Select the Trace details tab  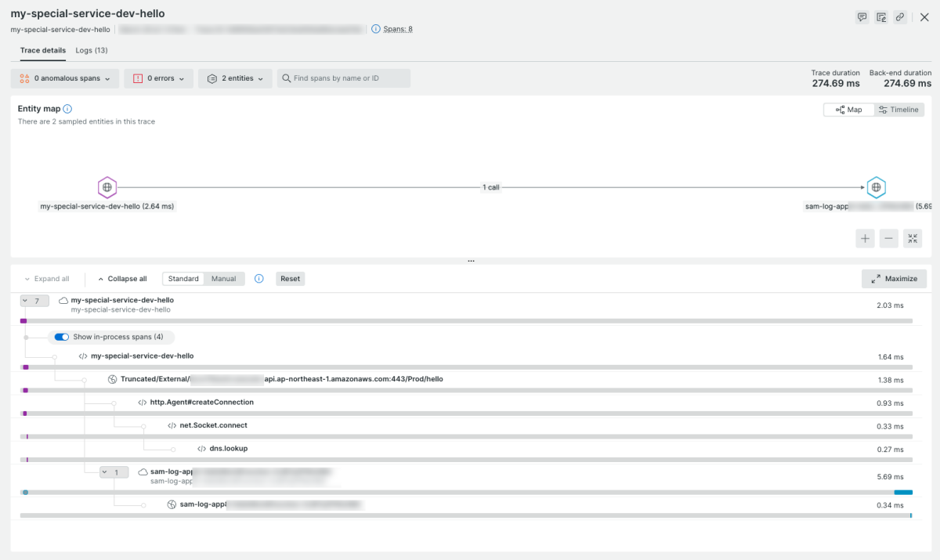coord(43,50)
